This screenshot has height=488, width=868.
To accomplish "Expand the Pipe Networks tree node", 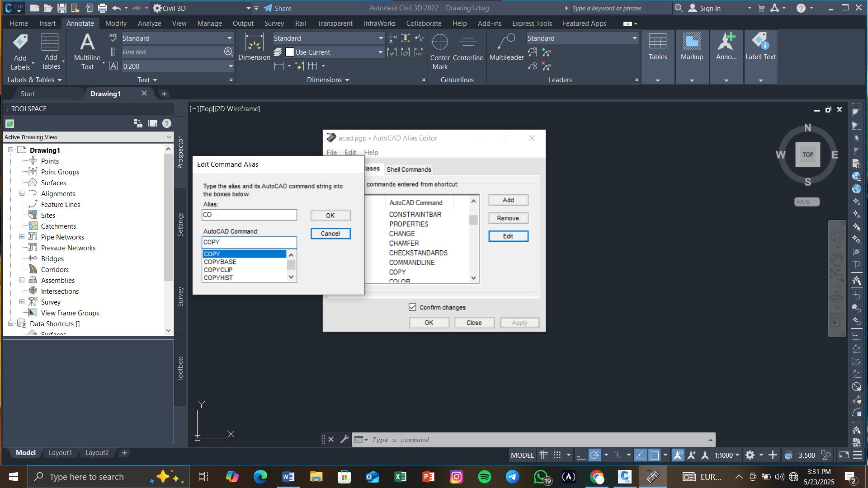I will 22,237.
